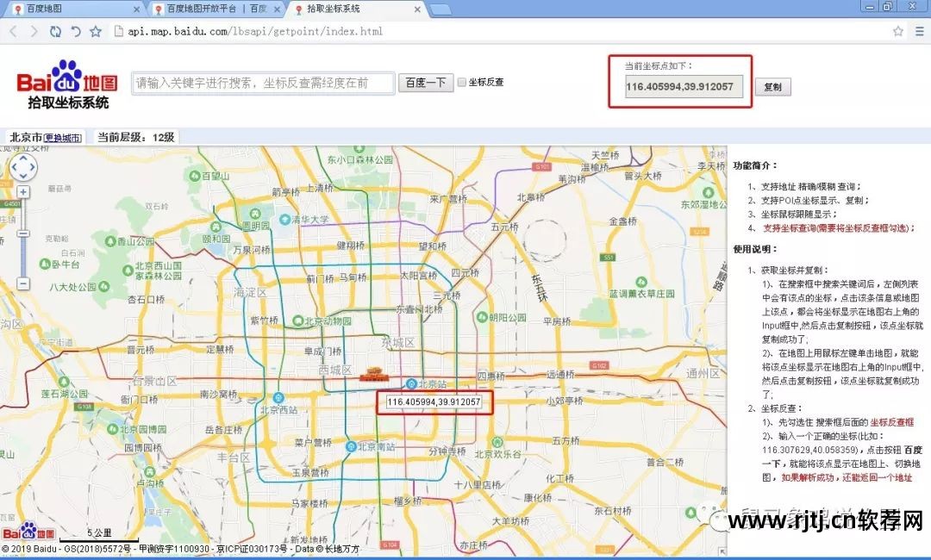Click the red 坐标反查框 link text
The image size is (931, 560).
pos(892,422)
